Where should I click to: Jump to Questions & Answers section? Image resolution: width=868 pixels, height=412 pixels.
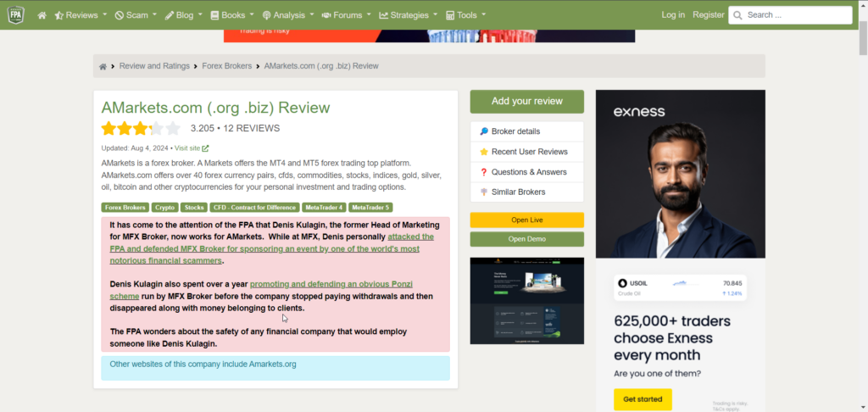tap(527, 172)
